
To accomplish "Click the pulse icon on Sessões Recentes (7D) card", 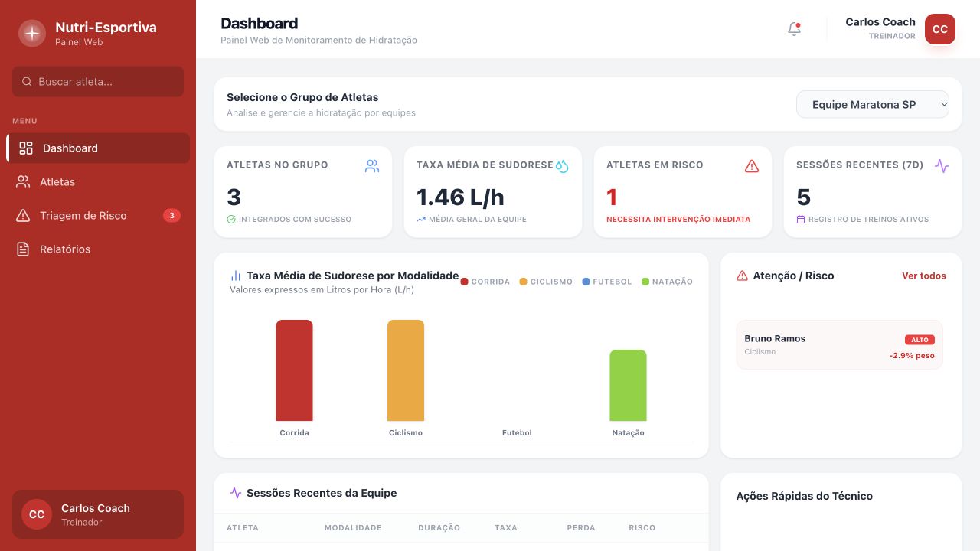I will click(x=942, y=166).
